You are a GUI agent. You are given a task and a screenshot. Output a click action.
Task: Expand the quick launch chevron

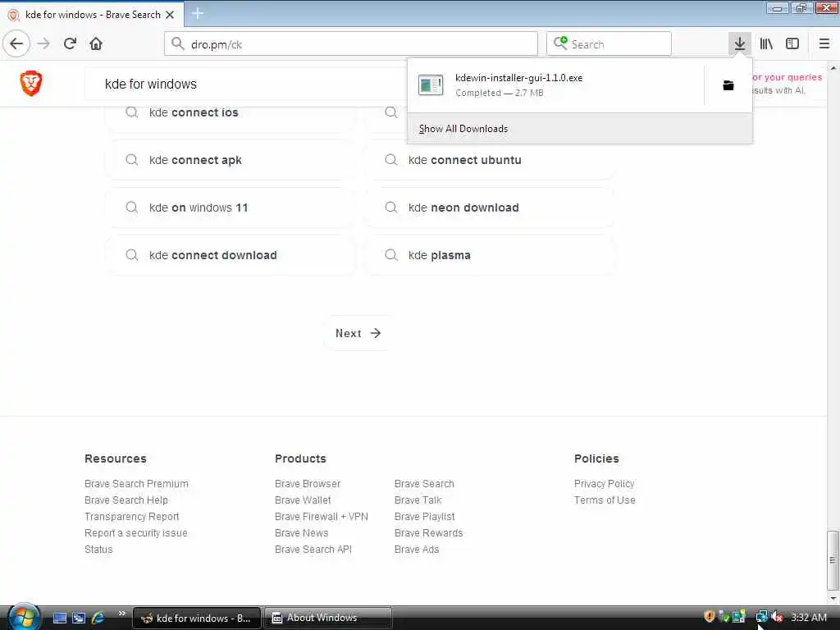click(121, 614)
